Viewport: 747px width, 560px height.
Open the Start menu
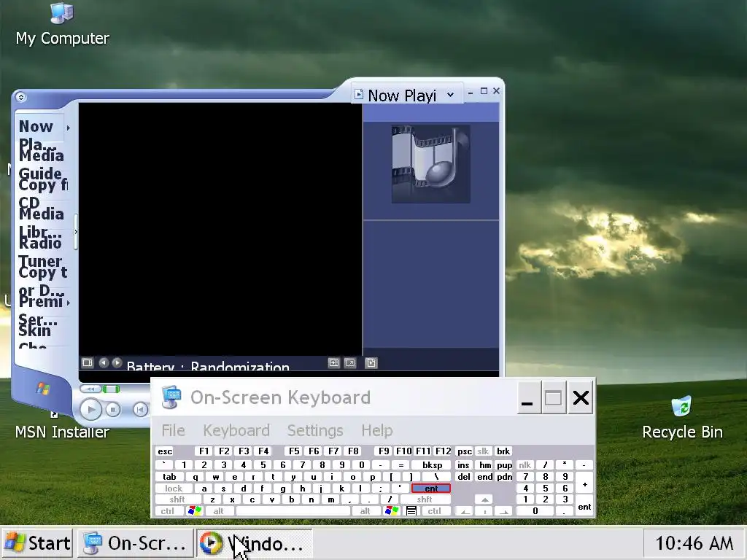coord(38,542)
